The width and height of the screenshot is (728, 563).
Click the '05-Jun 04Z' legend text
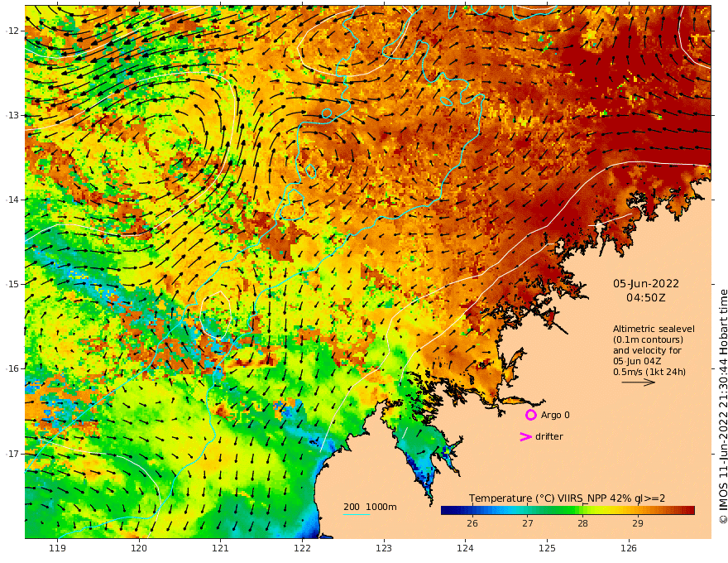pyautogui.click(x=637, y=361)
